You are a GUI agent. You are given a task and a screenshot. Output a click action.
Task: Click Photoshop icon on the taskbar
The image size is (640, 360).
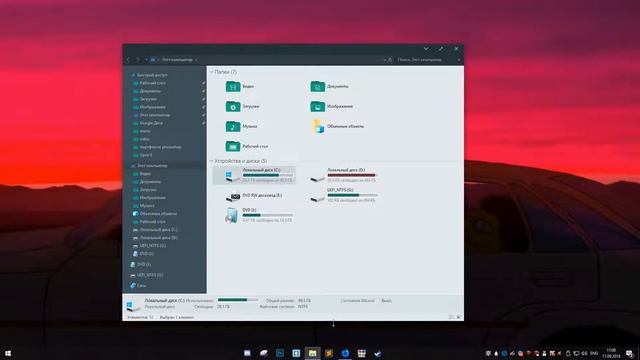pyautogui.click(x=280, y=353)
